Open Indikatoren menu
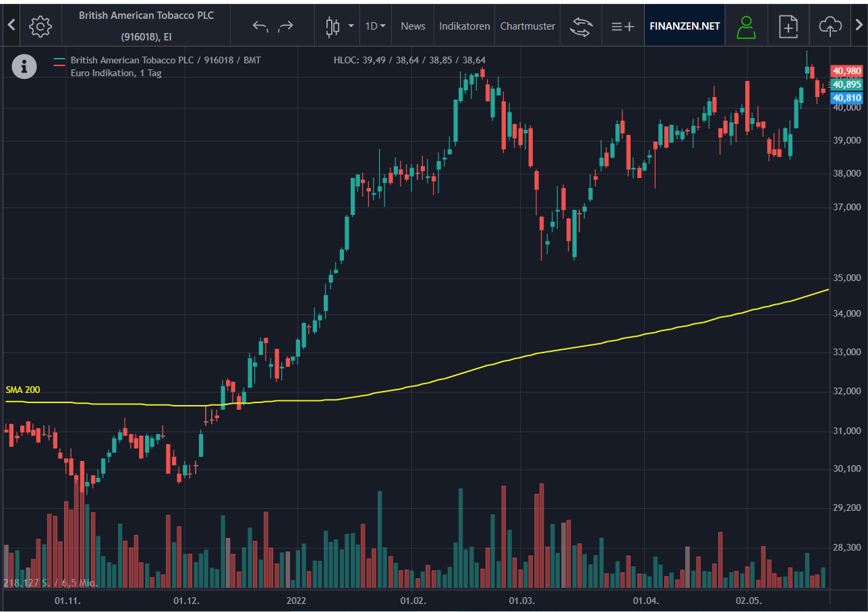 [465, 26]
